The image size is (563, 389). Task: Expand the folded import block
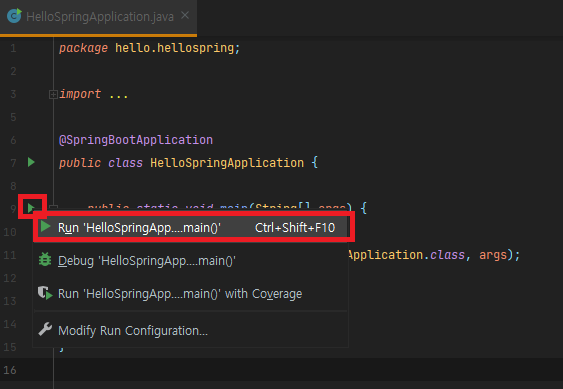coord(53,94)
